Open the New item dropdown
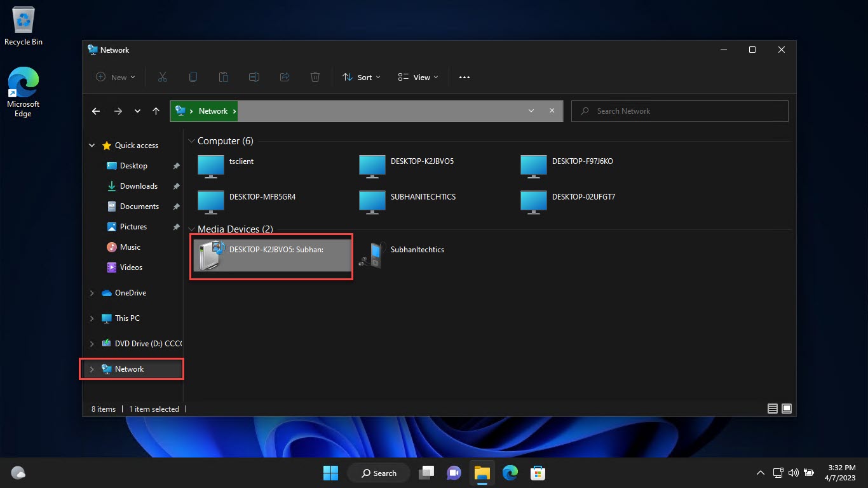868x488 pixels. coord(115,77)
